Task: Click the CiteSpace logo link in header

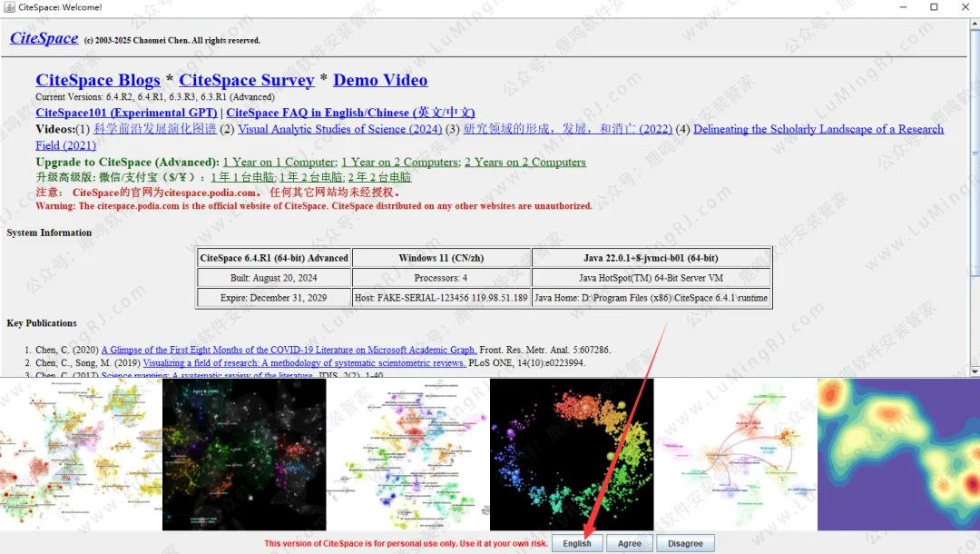Action: [44, 38]
